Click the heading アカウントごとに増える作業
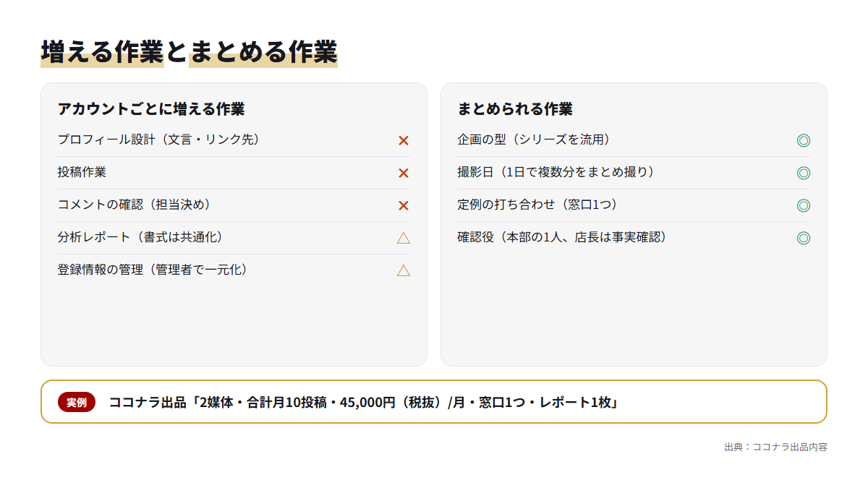Viewport: 868px width, 488px height. point(151,109)
